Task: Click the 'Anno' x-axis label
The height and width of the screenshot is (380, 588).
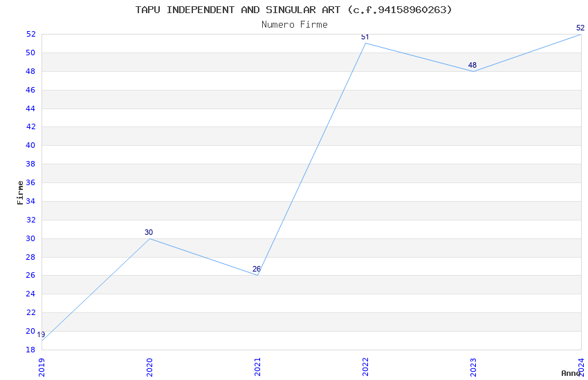Action: [571, 373]
